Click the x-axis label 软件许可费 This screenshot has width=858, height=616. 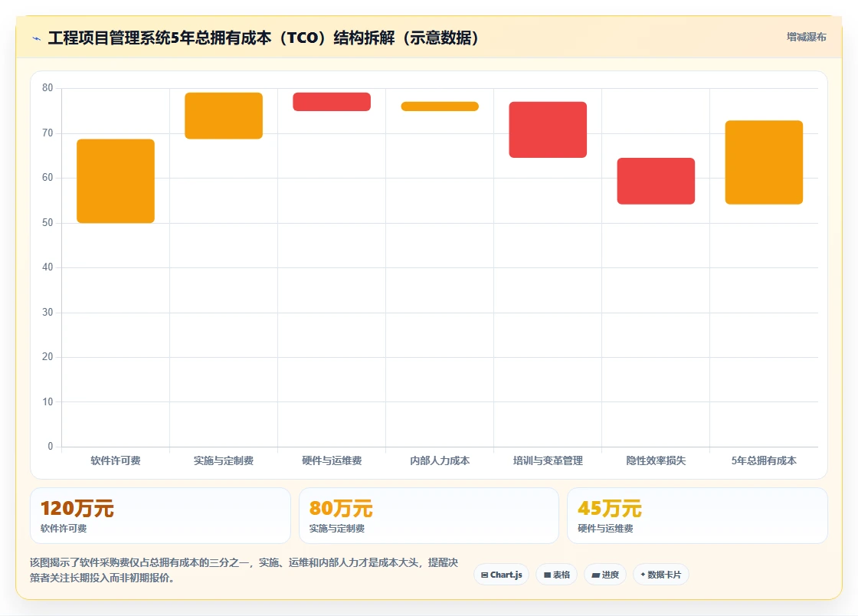(x=116, y=460)
